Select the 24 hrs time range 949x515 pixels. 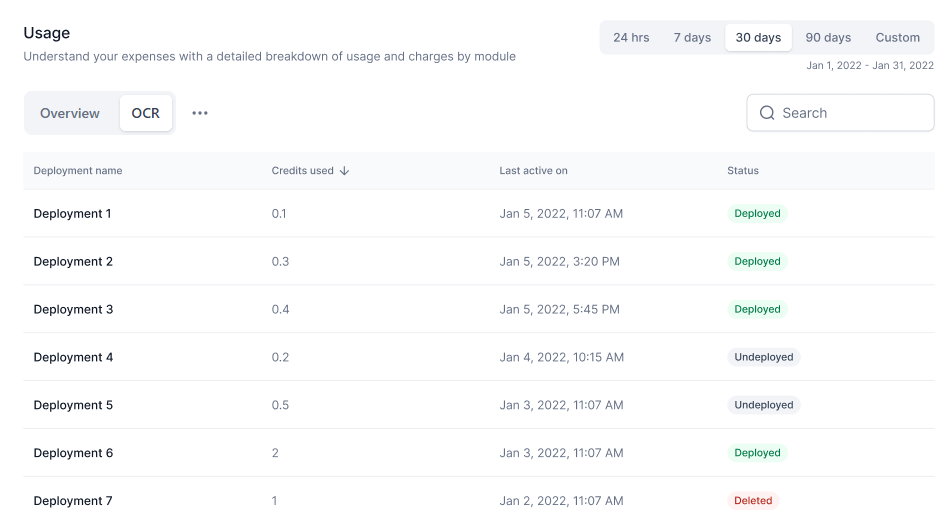click(x=631, y=38)
